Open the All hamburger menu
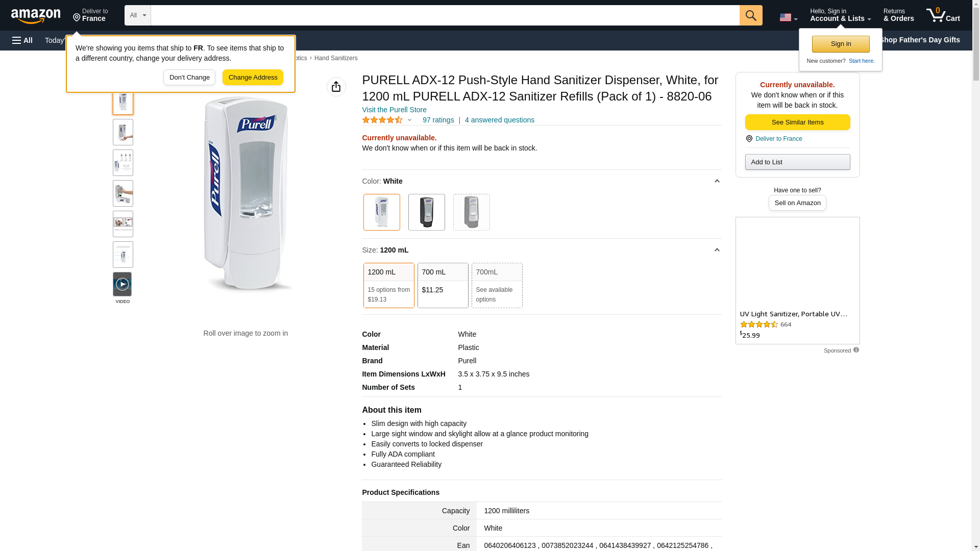The width and height of the screenshot is (980, 551). click(x=22, y=40)
